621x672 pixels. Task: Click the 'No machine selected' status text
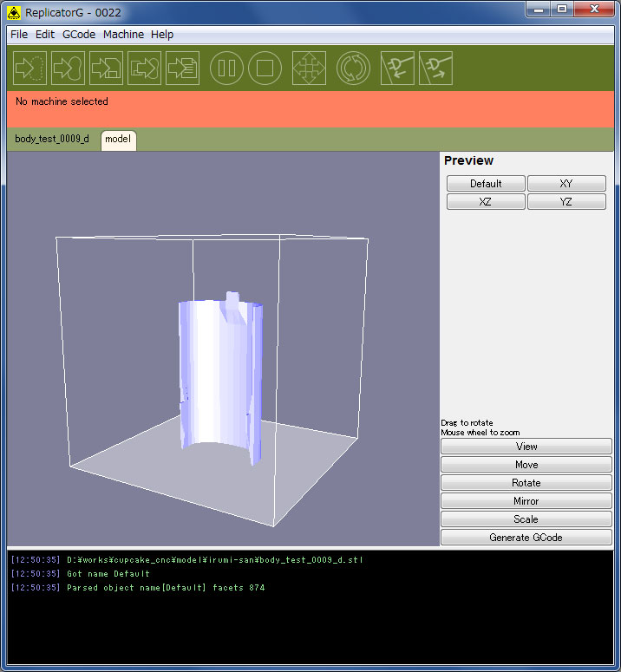(62, 101)
